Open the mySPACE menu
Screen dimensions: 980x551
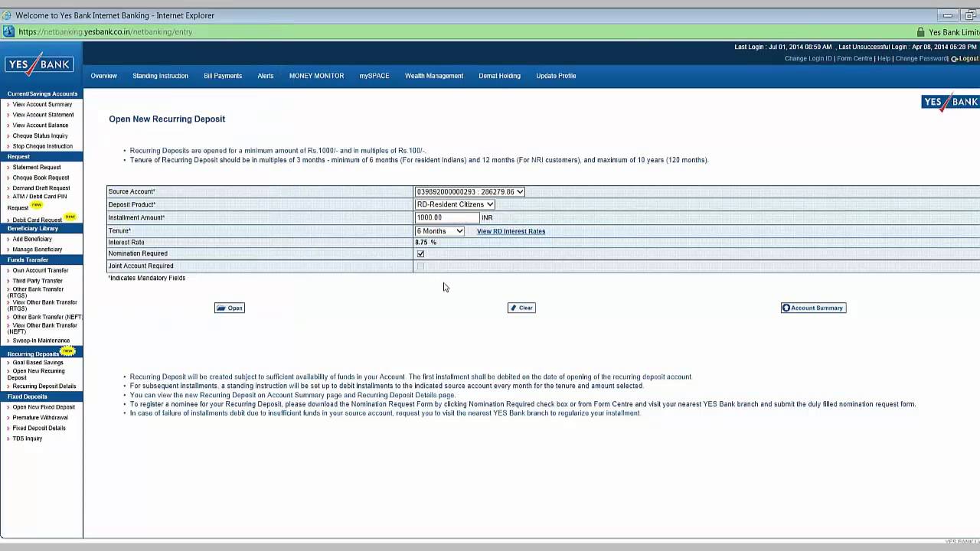[x=374, y=76]
